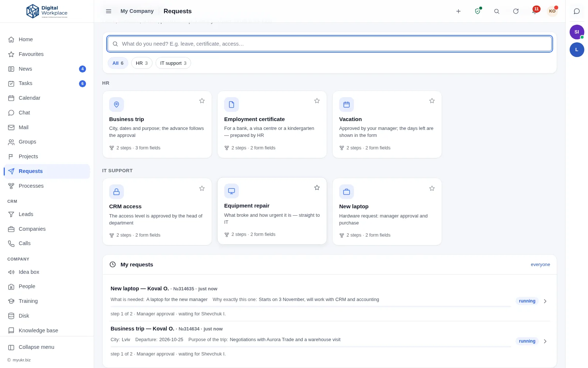The width and height of the screenshot is (588, 368).
Task: Click the everyone link in My requests
Action: 540,265
